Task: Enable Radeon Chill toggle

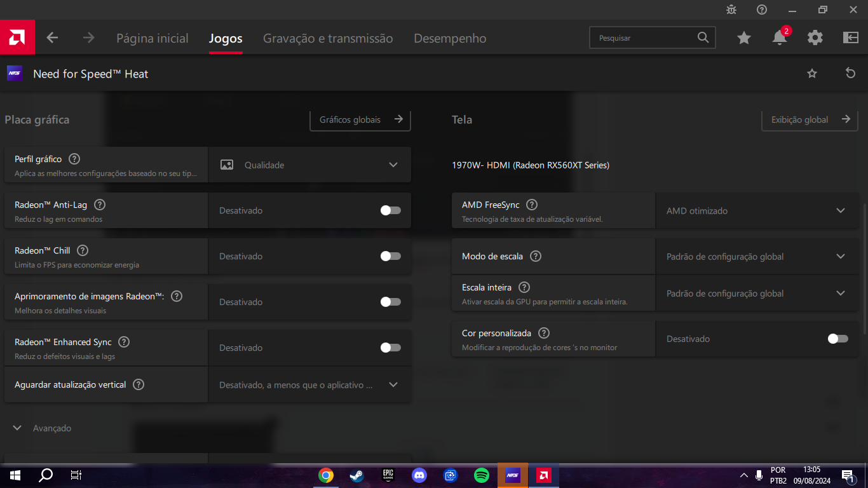Action: click(x=391, y=256)
